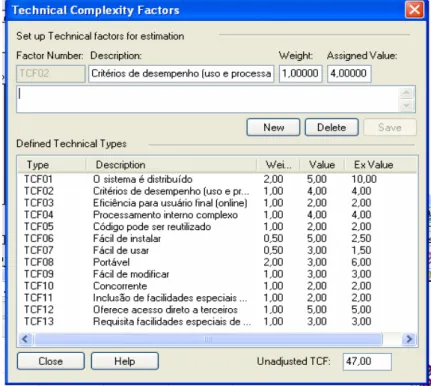
Task: Click notes area scroll up arrow
Action: [x=407, y=93]
